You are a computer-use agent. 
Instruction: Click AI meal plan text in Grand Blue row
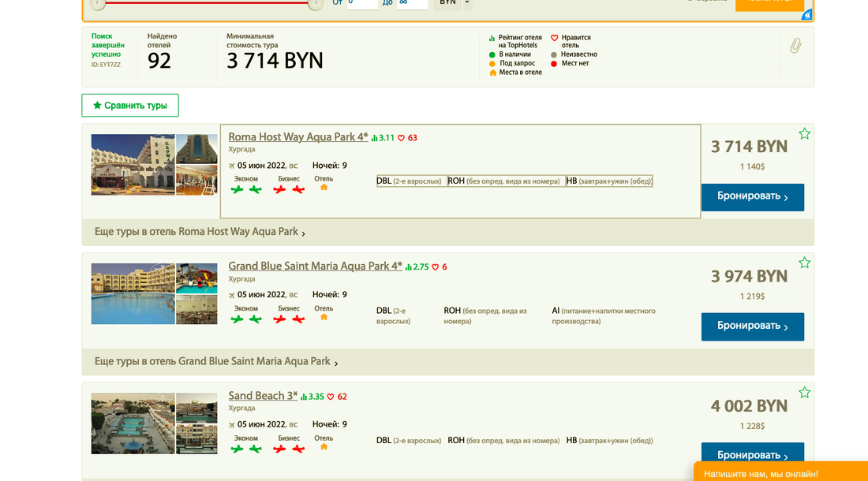point(604,316)
